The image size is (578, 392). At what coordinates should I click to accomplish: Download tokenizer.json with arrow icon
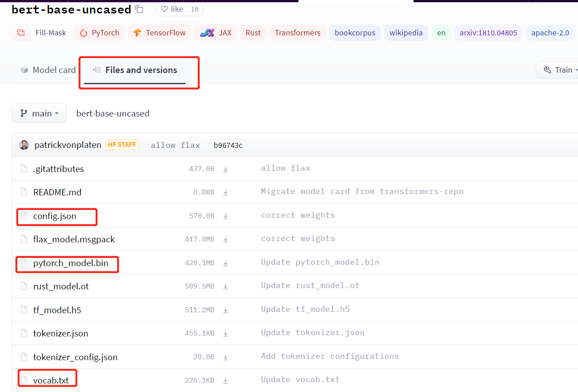[x=226, y=333]
